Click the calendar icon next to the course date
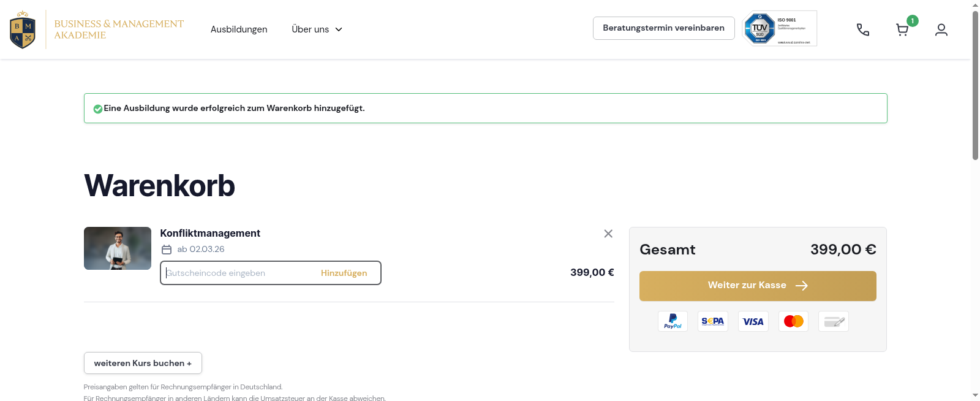The height and width of the screenshot is (401, 980). pos(166,249)
